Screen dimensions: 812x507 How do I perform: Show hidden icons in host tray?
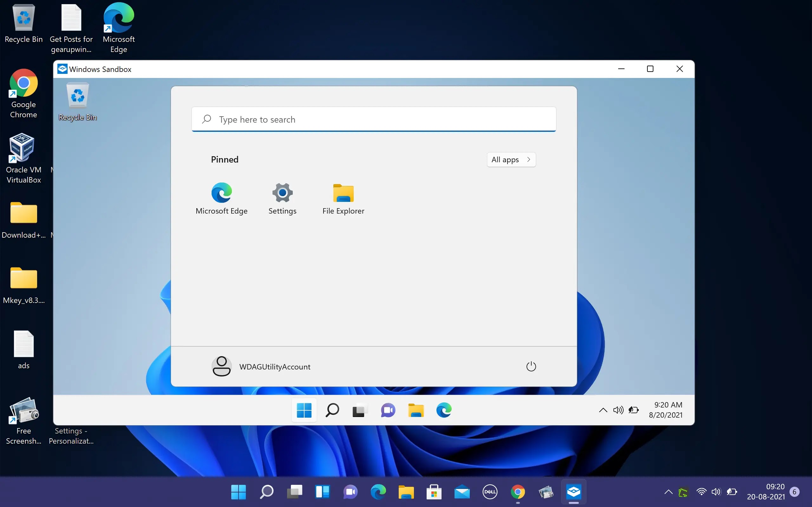point(668,492)
